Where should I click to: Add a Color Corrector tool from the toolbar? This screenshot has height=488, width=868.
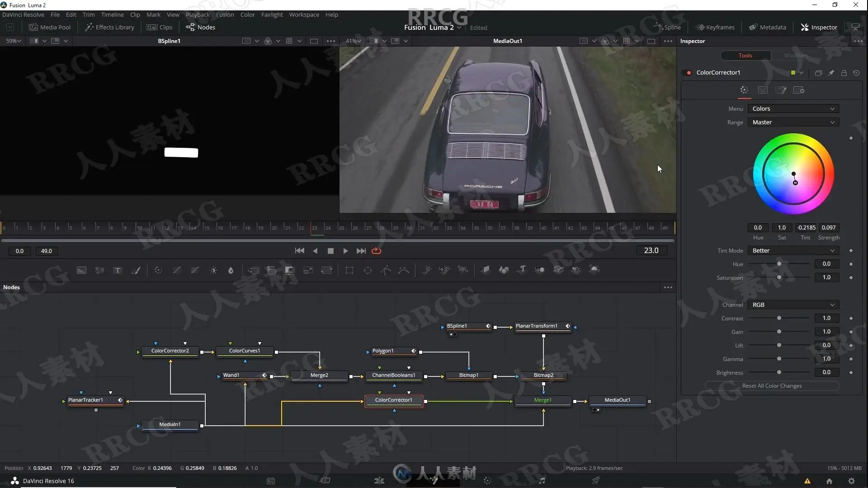158,270
